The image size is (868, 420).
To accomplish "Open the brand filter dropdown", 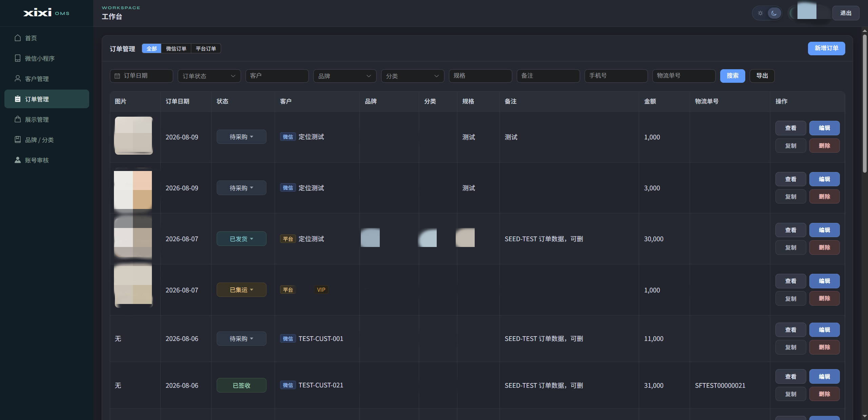I will 345,76.
